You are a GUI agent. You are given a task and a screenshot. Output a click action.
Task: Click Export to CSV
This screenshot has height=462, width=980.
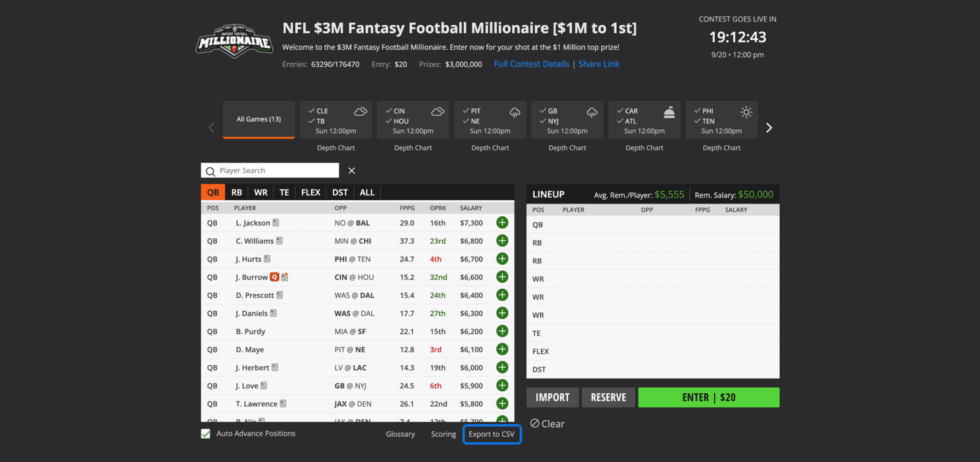492,434
